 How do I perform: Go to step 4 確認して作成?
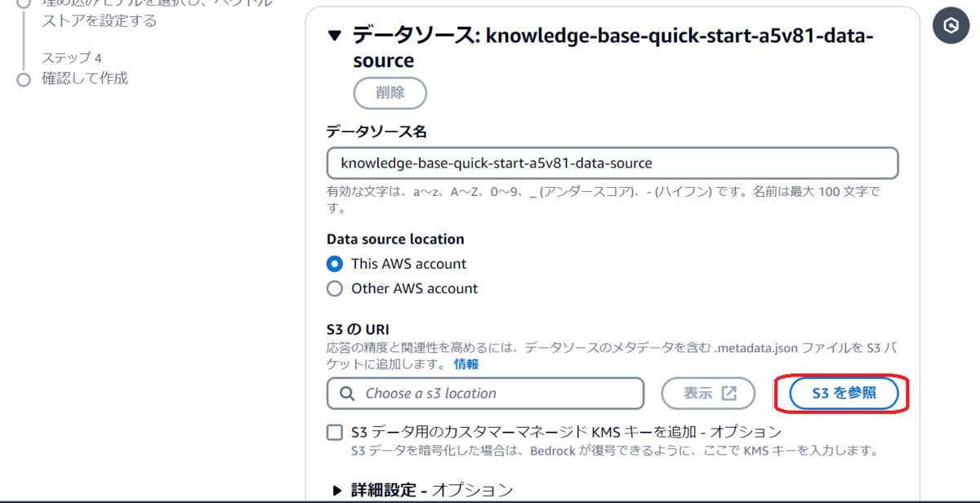point(85,78)
